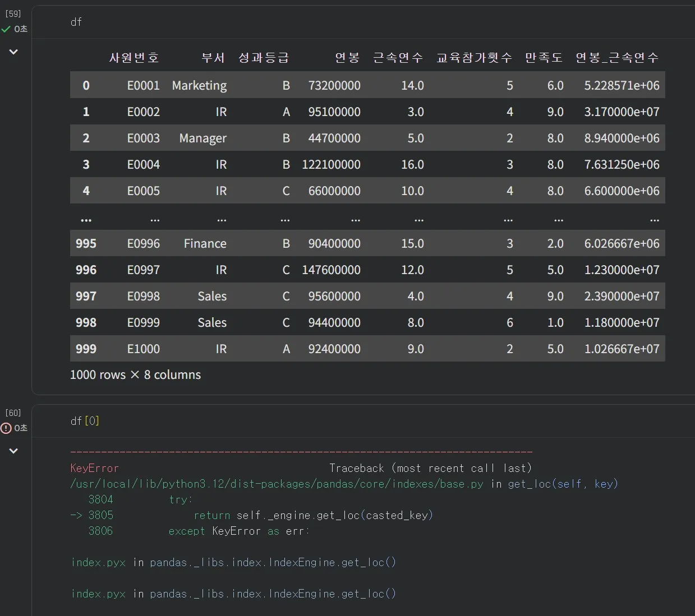Click the df[0] code in cell 60
The image size is (695, 616).
click(x=85, y=421)
